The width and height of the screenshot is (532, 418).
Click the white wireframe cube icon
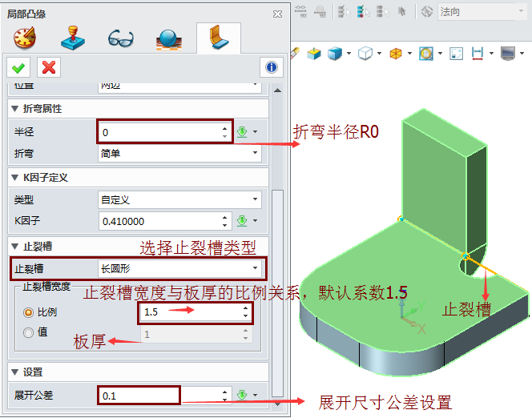pyautogui.click(x=365, y=54)
